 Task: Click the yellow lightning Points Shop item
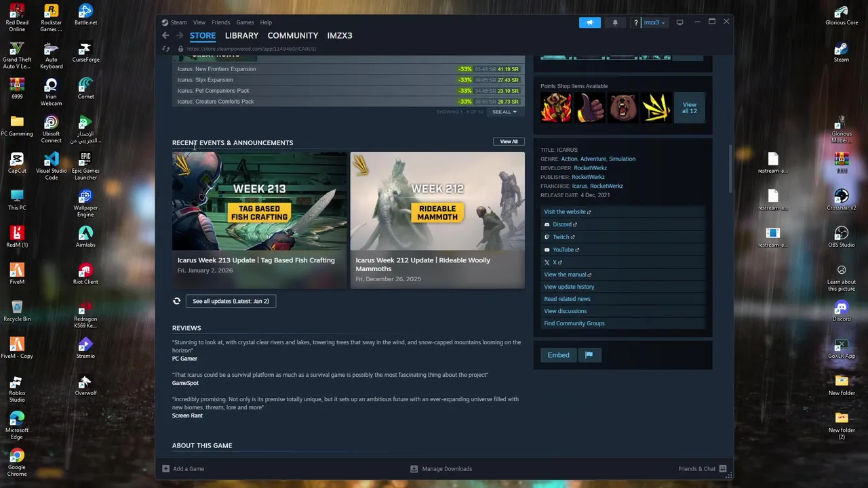(x=656, y=108)
